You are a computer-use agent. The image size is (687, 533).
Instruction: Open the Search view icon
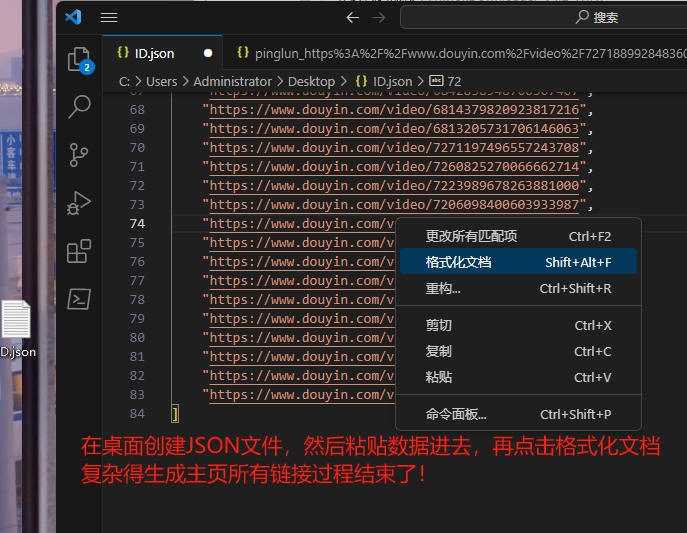pos(79,107)
